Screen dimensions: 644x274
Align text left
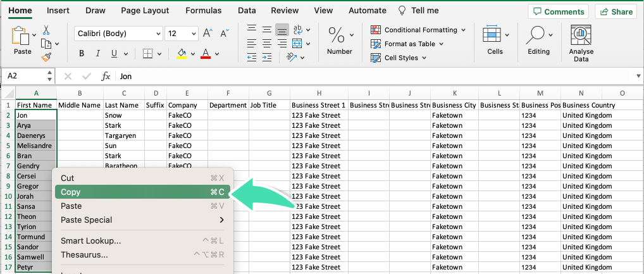[252, 43]
